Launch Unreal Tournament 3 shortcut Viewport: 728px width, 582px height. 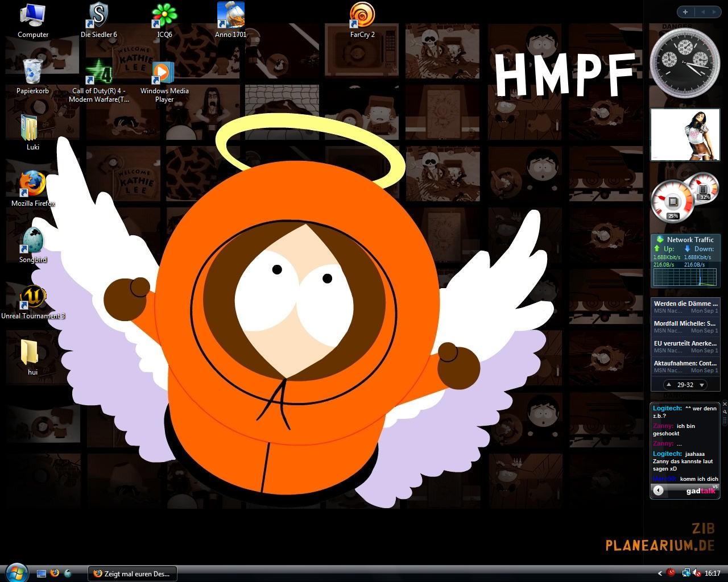(x=32, y=297)
